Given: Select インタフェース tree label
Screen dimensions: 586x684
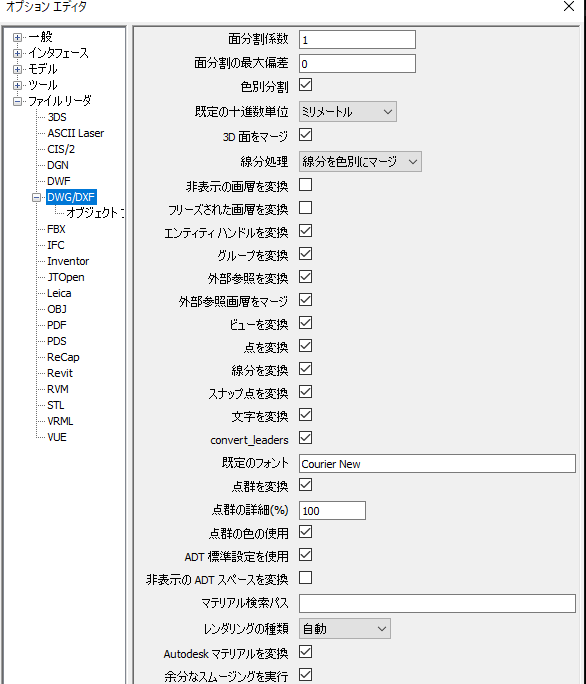Looking at the screenshot, I should (58, 54).
